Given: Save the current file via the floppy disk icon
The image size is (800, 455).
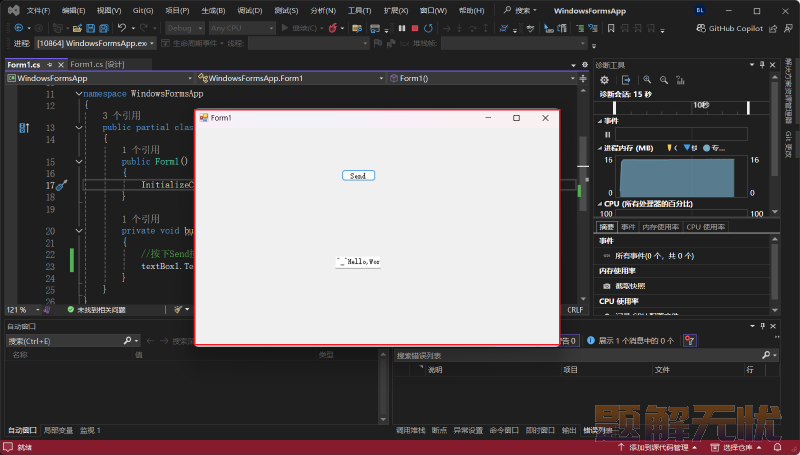Looking at the screenshot, I should (90, 29).
